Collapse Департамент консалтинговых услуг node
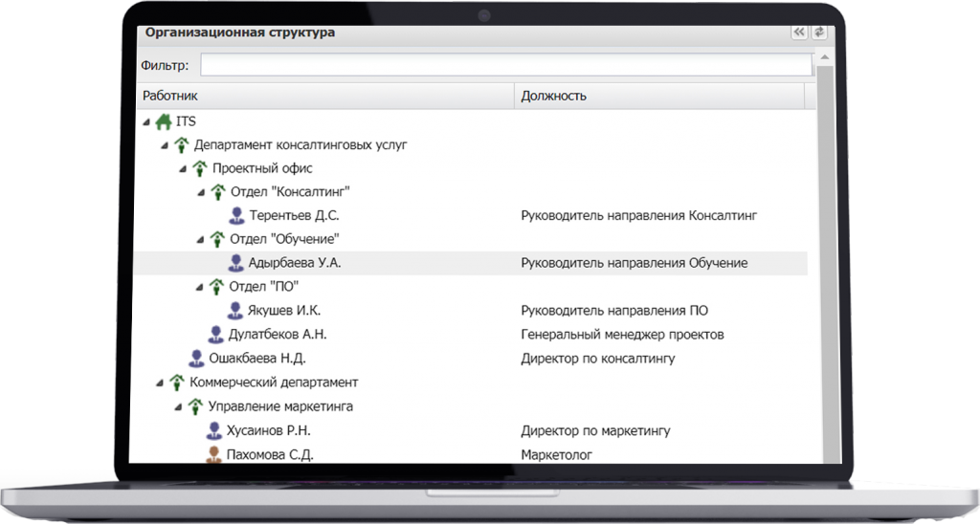Image resolution: width=980 pixels, height=524 pixels. 165,145
